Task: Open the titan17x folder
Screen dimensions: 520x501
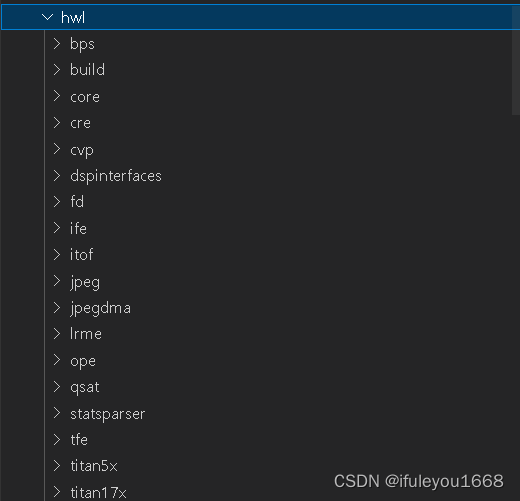Action: (98, 492)
